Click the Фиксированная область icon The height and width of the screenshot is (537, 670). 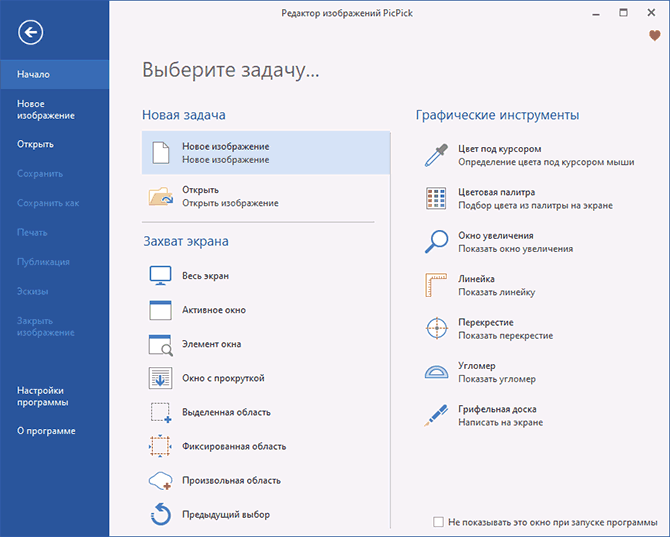[160, 446]
